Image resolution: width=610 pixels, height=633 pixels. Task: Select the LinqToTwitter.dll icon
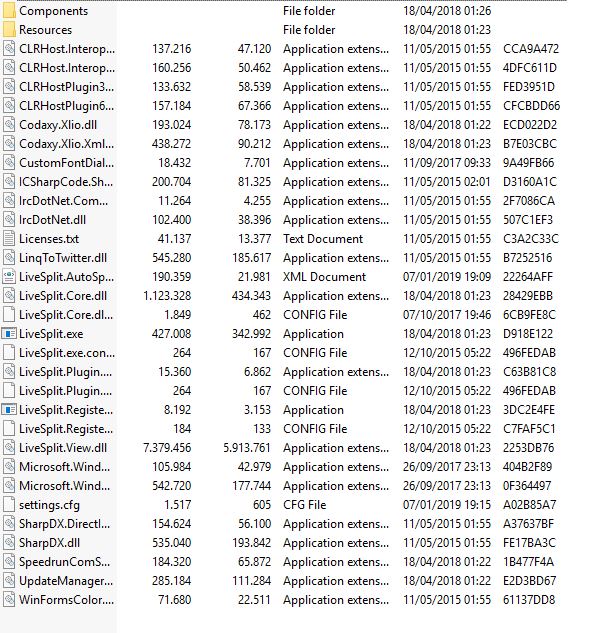point(9,258)
